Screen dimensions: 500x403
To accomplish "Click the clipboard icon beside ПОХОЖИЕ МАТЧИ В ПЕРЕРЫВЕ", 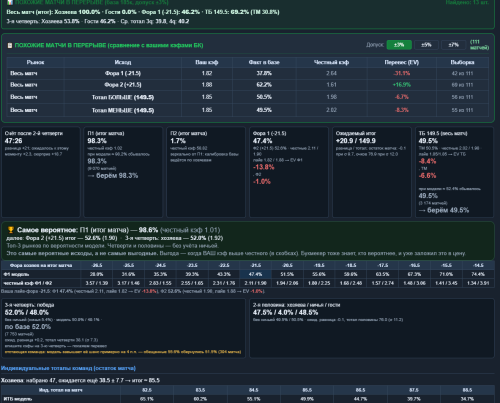I will (x=10, y=45).
